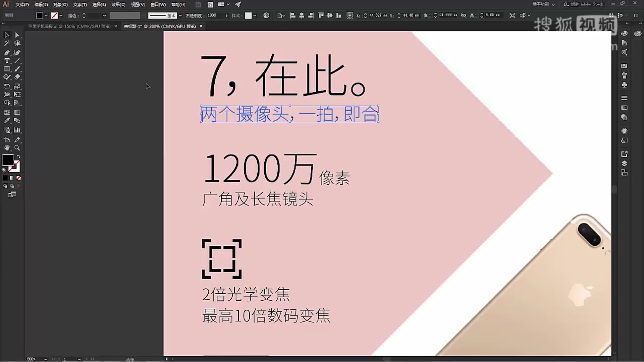The image size is (644, 362).
Task: Open the 效果(C) menu
Action: pos(118,5)
